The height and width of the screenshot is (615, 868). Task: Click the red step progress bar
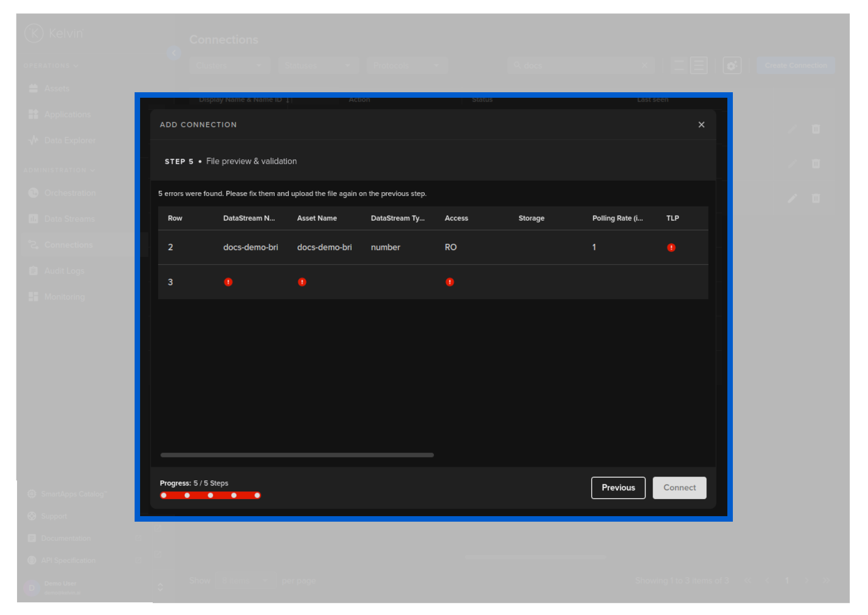tap(210, 495)
